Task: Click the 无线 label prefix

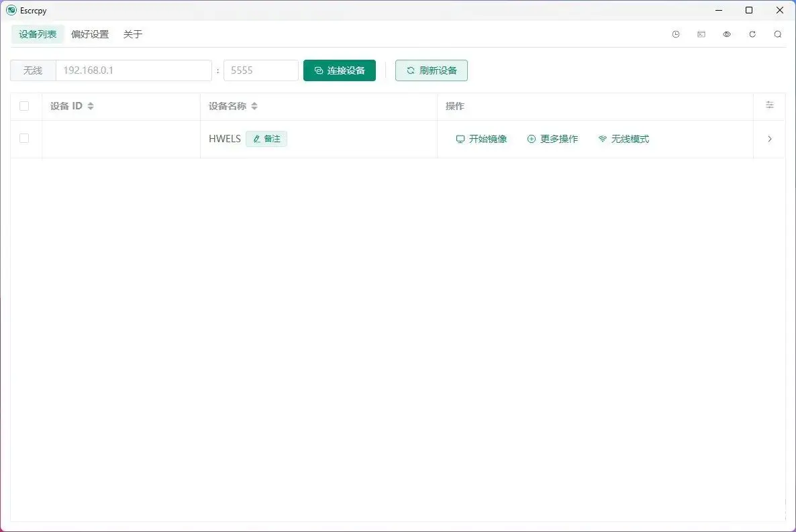Action: 33,70
